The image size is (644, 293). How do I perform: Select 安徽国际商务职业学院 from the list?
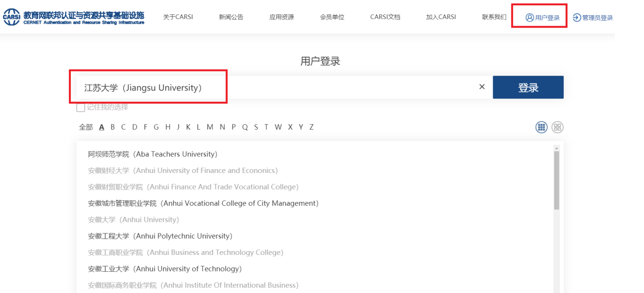click(x=193, y=285)
